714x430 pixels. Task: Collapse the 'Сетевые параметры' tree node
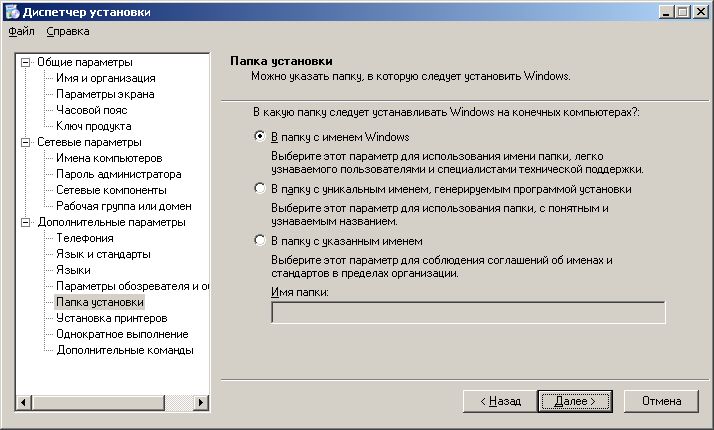(x=26, y=142)
